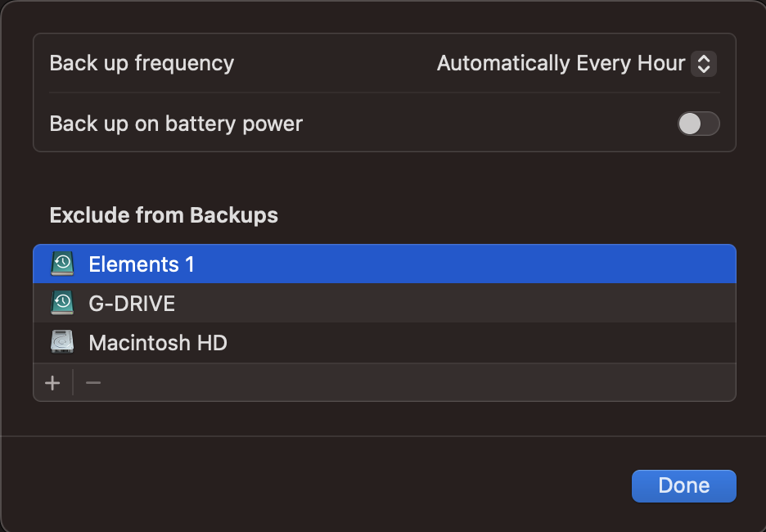Click the frequency up-down chevron arrows
766x532 pixels.
click(704, 63)
